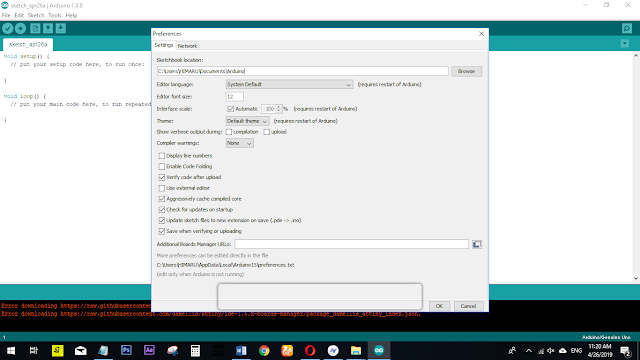
Task: Click the Upload arrow toolbar icon
Action: (x=20, y=28)
